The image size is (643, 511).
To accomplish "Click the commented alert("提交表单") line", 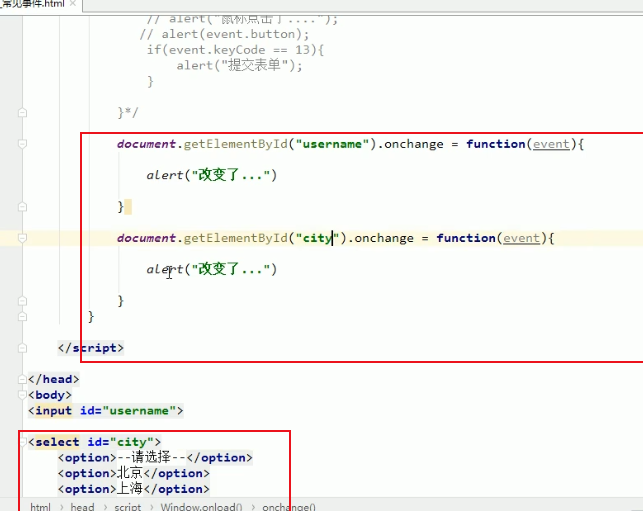I will (x=239, y=65).
